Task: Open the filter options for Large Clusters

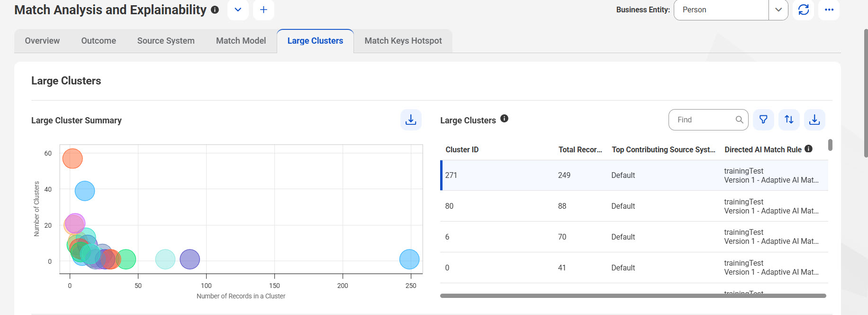Action: pyautogui.click(x=763, y=120)
